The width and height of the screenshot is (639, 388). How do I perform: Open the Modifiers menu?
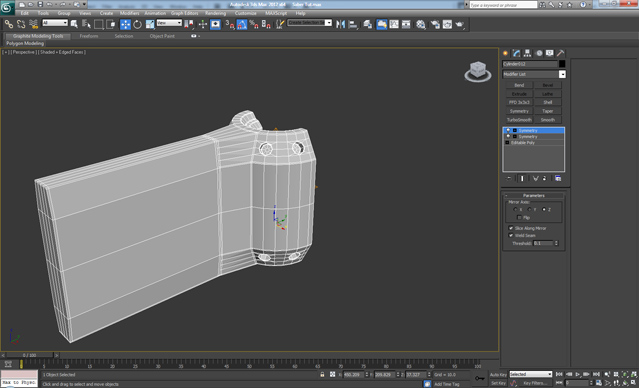coord(129,13)
